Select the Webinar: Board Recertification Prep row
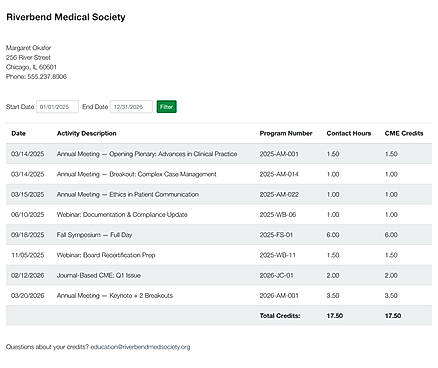438x368 pixels. (219, 255)
